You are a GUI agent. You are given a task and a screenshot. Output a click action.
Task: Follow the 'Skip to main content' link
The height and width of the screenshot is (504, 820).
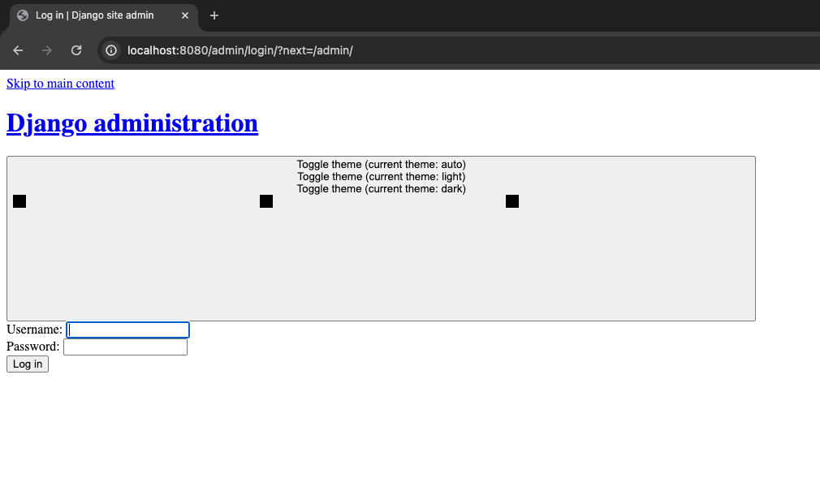(x=60, y=84)
